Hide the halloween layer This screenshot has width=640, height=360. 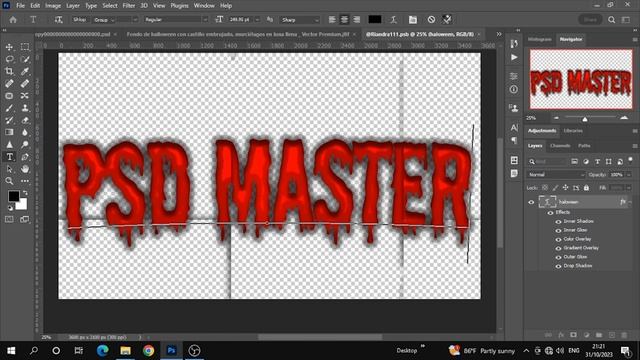click(531, 202)
